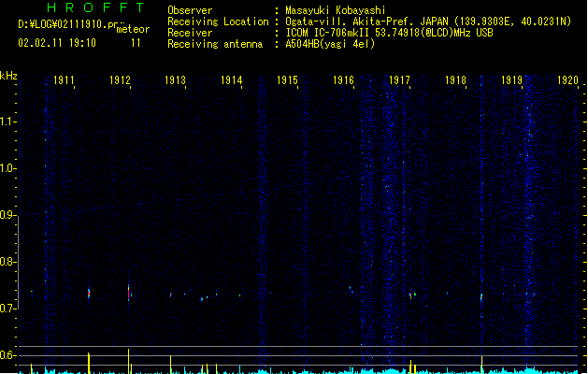Click the 1919 time marker
The width and height of the screenshot is (588, 374).
(511, 80)
